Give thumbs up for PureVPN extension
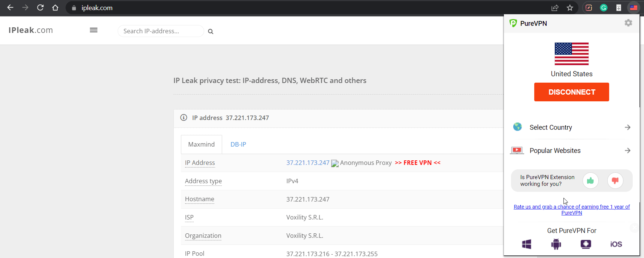Viewport: 644px width, 258px height. click(x=590, y=181)
